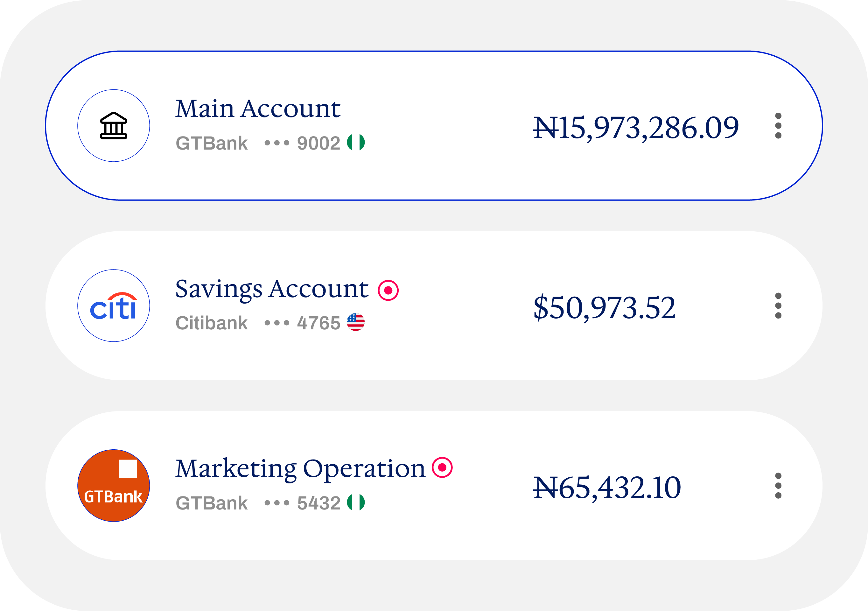The image size is (868, 611).
Task: Click the orange GTBank logo icon
Action: click(113, 486)
